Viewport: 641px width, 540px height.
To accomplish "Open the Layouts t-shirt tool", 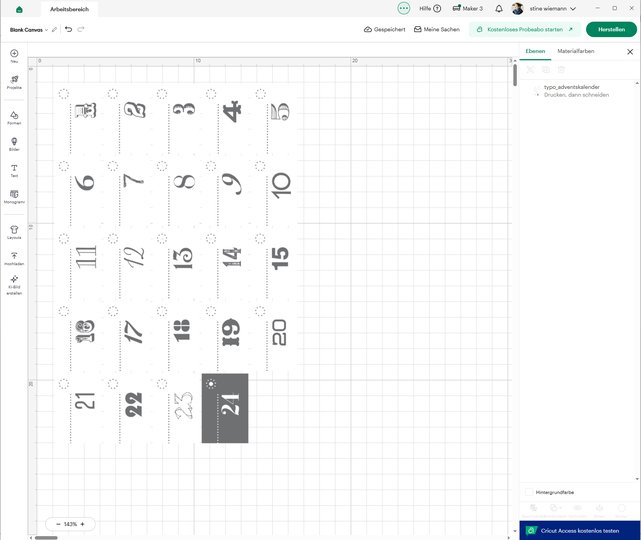I will point(14,232).
